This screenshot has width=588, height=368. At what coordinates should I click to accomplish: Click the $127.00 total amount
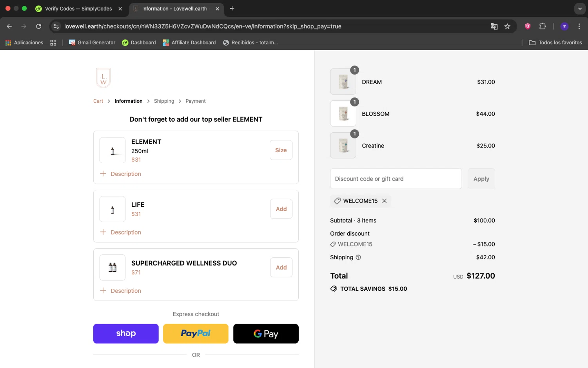[x=481, y=276]
